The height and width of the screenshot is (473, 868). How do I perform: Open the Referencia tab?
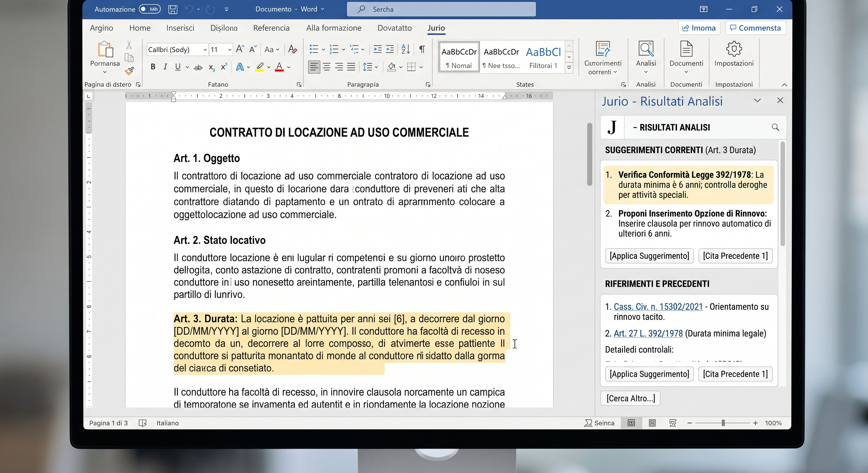[271, 28]
